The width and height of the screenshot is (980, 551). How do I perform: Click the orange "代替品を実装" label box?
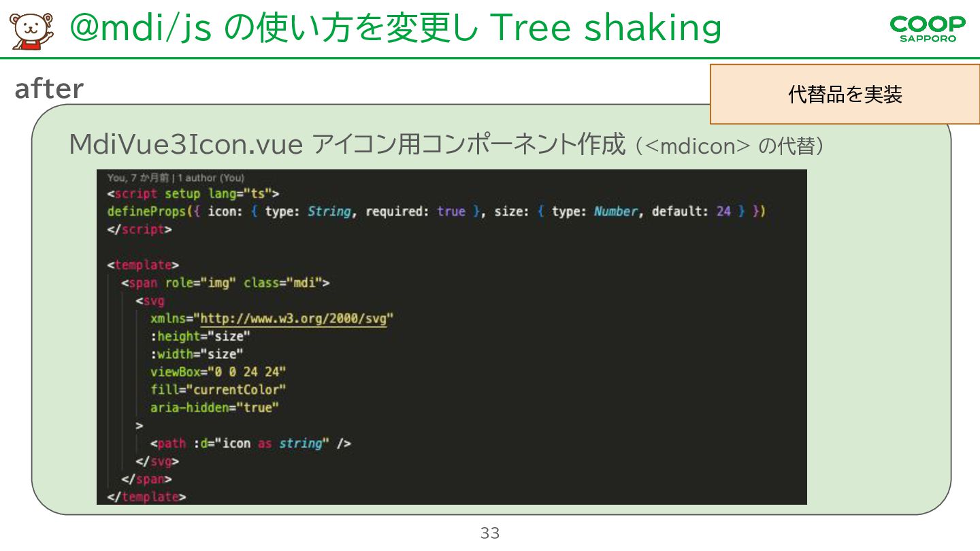(845, 95)
